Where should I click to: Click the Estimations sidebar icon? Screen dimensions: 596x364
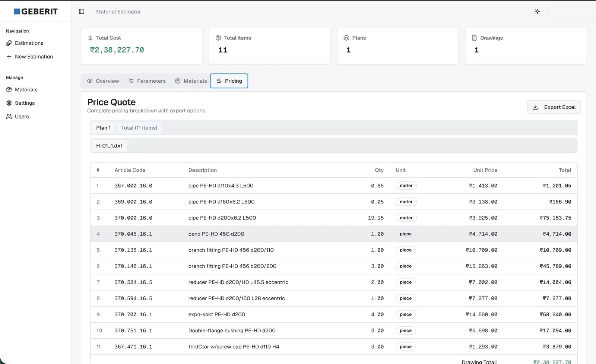pos(9,43)
